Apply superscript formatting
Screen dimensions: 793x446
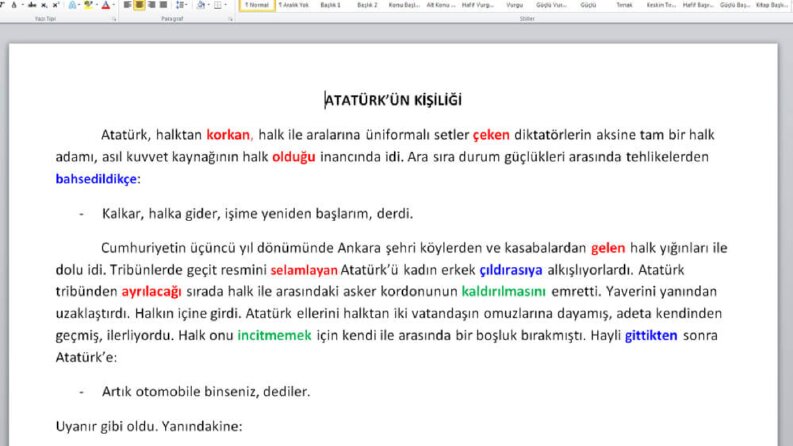[56, 5]
